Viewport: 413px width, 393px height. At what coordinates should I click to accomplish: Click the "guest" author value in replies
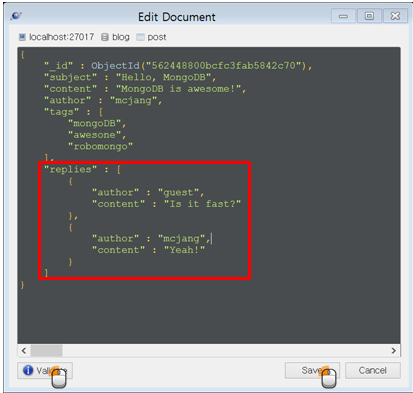178,192
